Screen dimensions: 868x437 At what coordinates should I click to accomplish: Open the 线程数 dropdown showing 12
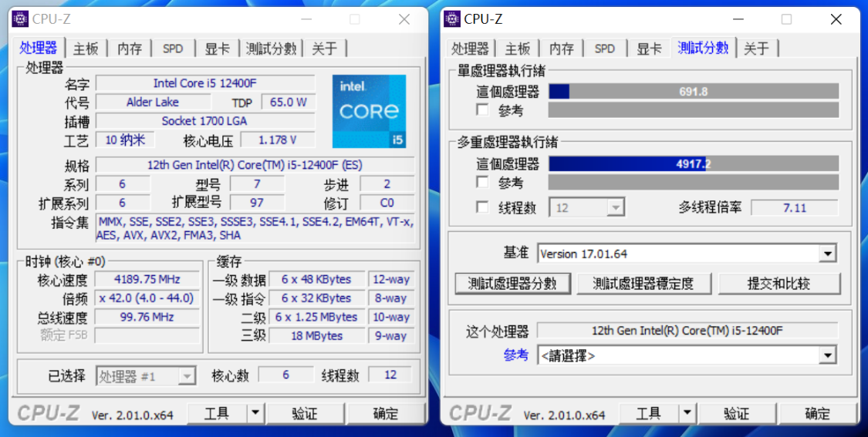click(x=587, y=207)
